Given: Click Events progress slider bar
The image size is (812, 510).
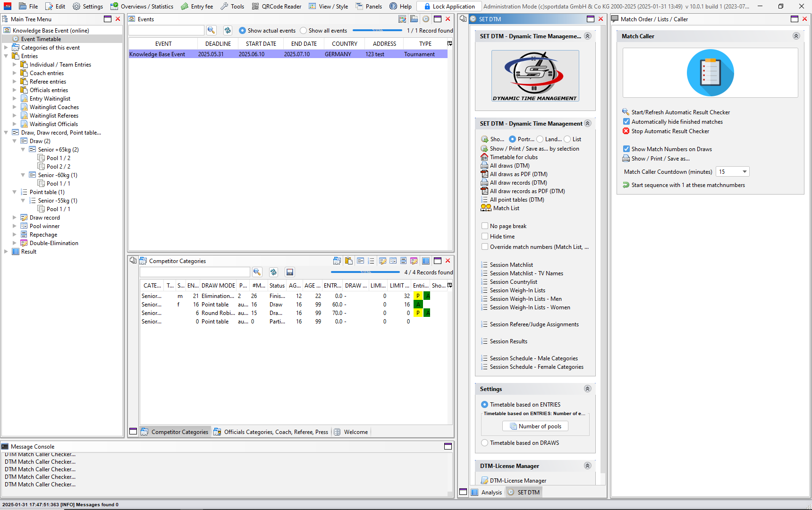Looking at the screenshot, I should 377,30.
